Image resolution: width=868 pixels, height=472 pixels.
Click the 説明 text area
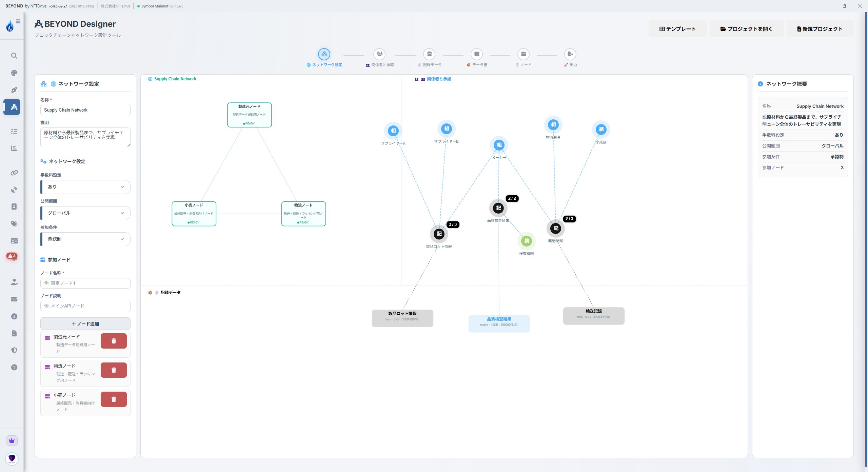85,137
